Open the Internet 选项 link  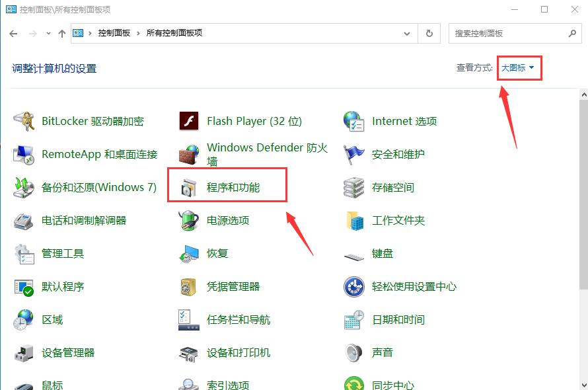click(404, 122)
